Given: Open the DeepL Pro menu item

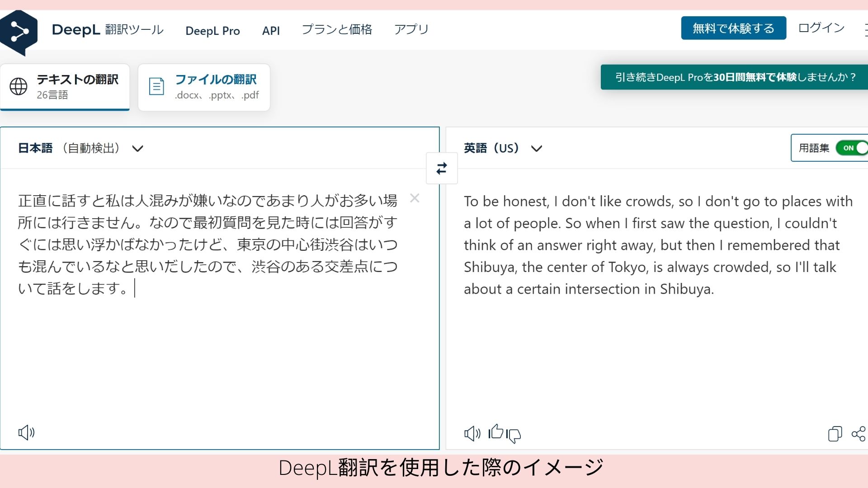Looking at the screenshot, I should pos(212,31).
